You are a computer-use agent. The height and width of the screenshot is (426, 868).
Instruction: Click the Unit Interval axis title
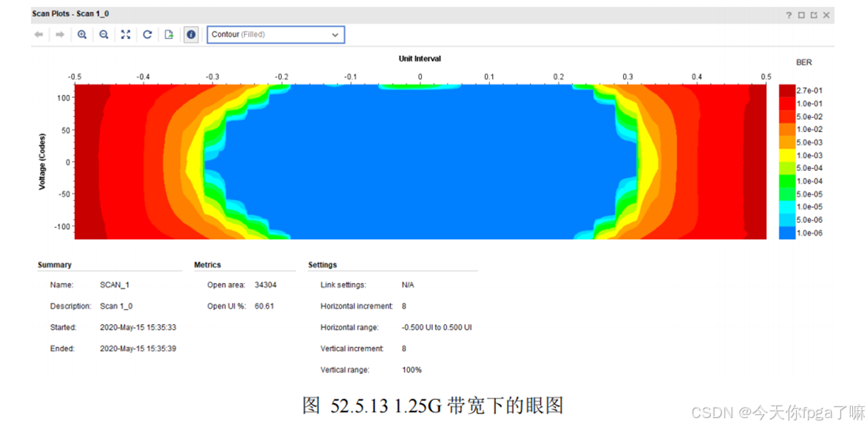tap(419, 58)
